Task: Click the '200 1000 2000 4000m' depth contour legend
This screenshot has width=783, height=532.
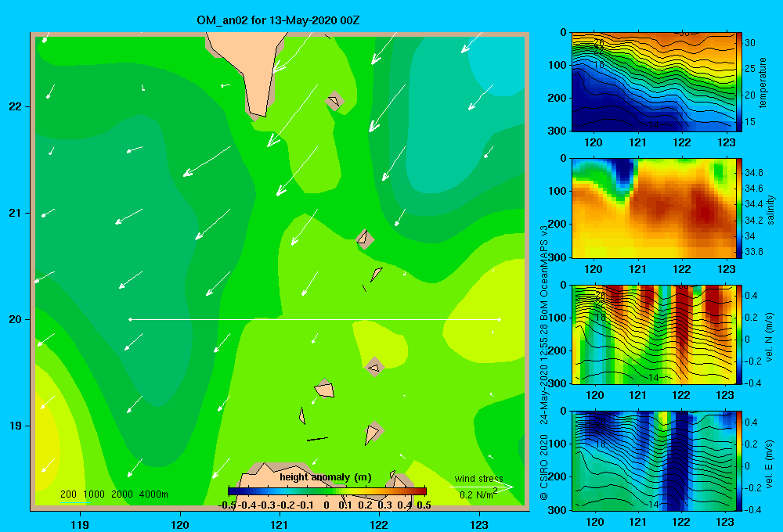Action: (114, 494)
